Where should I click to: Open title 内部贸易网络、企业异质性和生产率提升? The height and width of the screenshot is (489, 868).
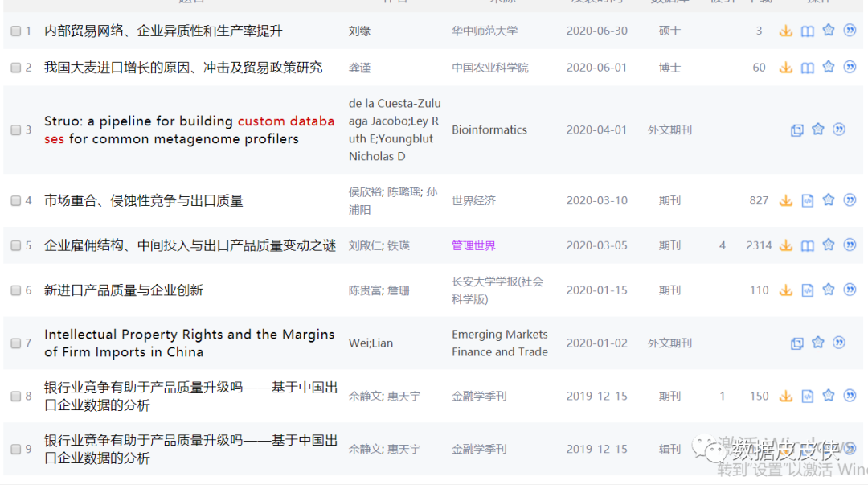click(163, 31)
